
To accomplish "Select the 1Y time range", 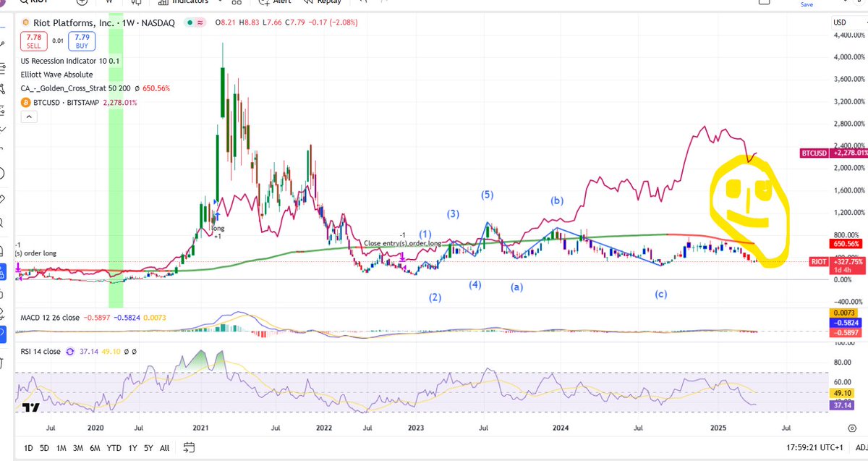I will point(131,448).
